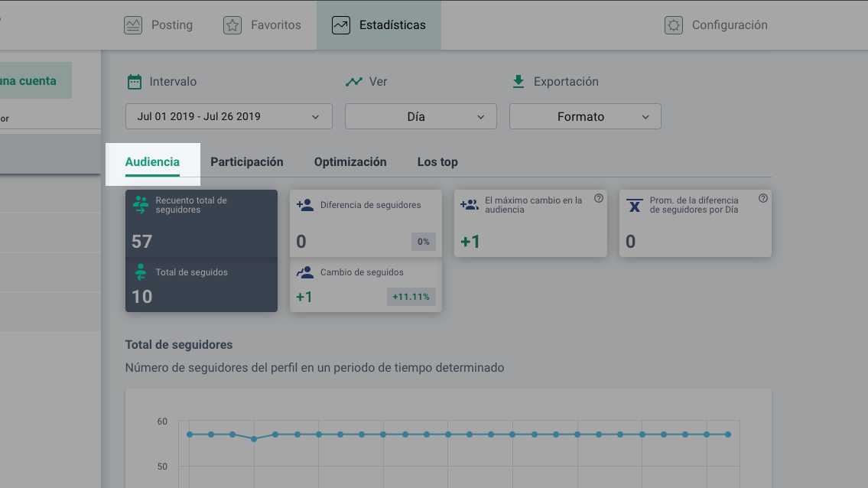The width and height of the screenshot is (868, 488).
Task: Click help icon on Prom. de la diferencia card
Action: pos(763,199)
